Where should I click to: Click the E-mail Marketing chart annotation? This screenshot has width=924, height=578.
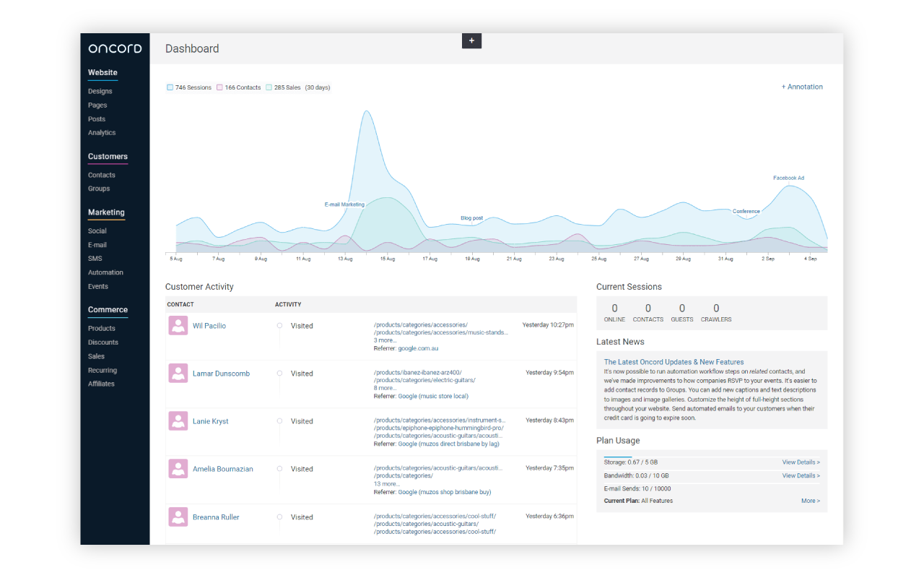tap(344, 204)
